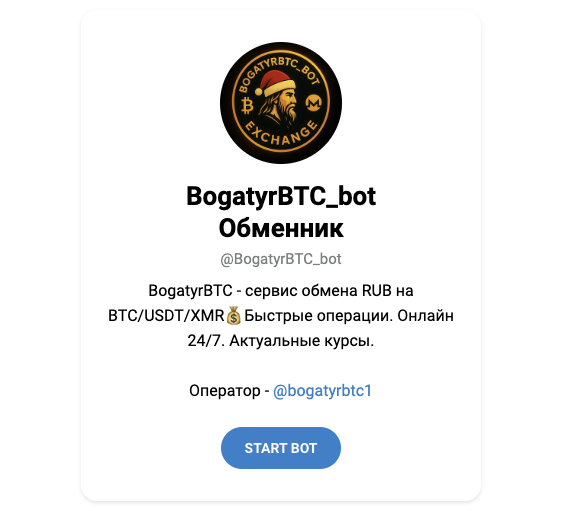Click the red Santa hat on the avatar
Image resolution: width=563 pixels, height=511 pixels.
pos(276,82)
